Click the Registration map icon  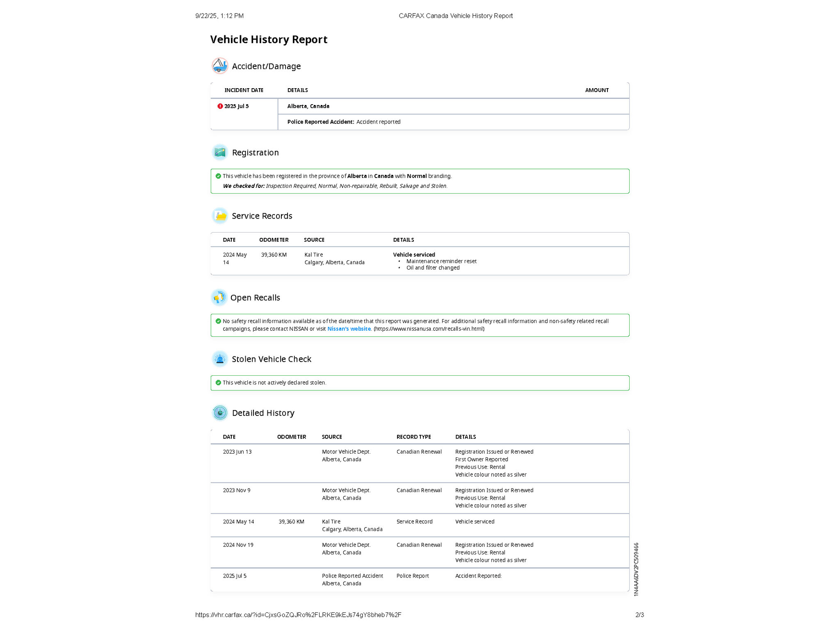tap(220, 152)
